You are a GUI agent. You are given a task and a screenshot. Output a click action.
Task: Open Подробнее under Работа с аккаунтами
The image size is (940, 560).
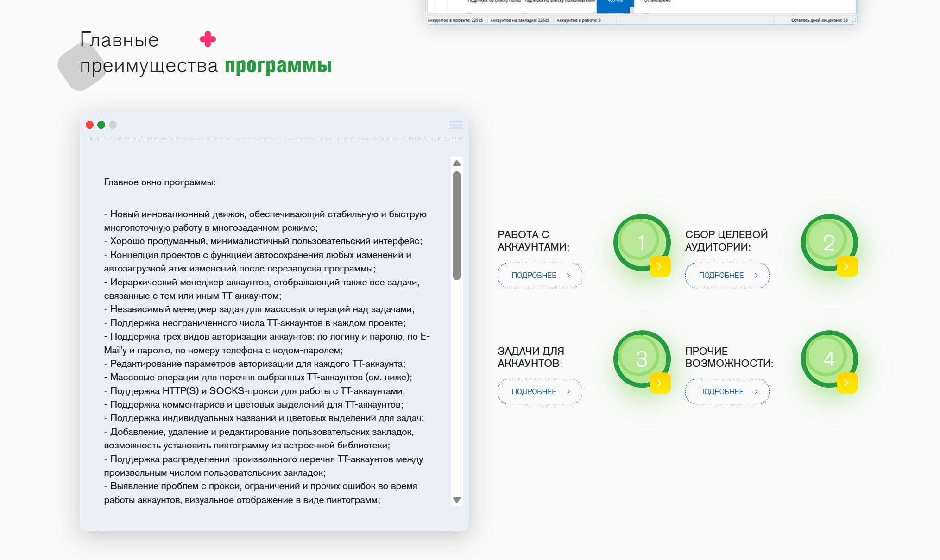coord(540,275)
